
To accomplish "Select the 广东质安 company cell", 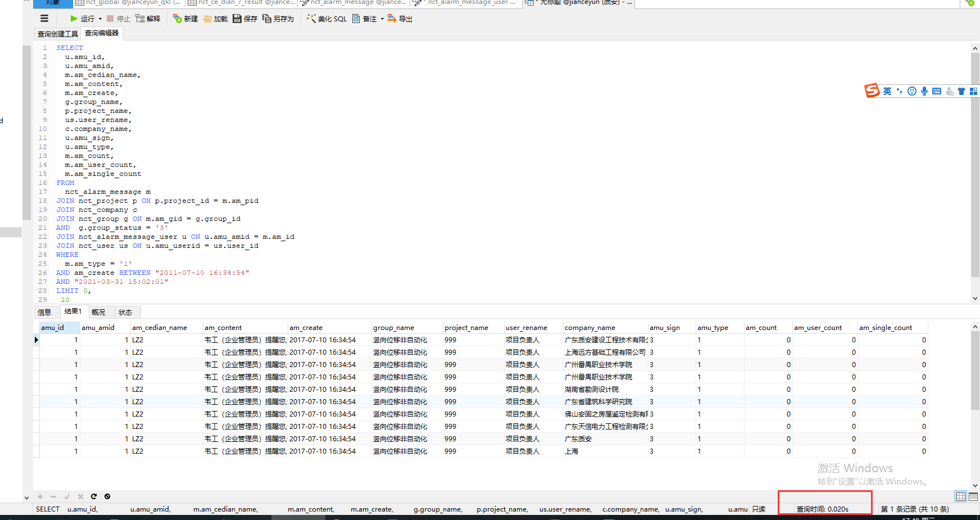I will (x=606, y=438).
